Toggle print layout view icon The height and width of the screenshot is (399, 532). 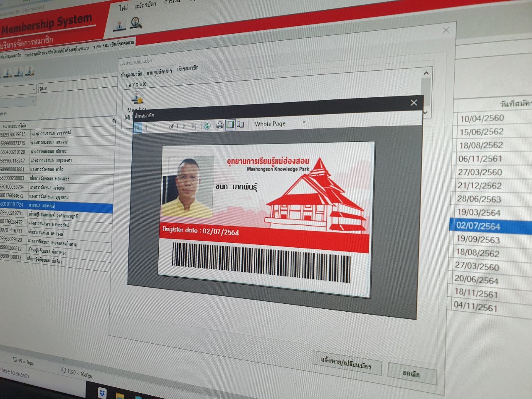tap(230, 125)
